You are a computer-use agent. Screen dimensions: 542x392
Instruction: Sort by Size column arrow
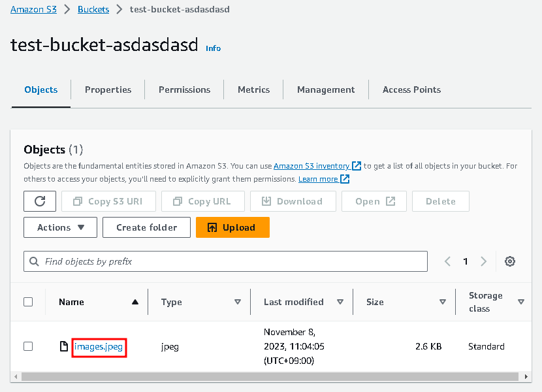click(x=443, y=302)
